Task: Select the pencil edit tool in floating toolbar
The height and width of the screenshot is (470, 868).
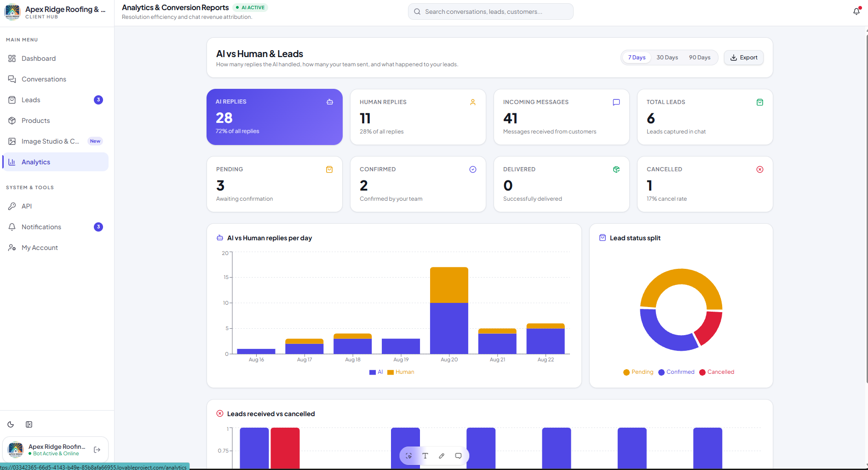Action: [442, 456]
